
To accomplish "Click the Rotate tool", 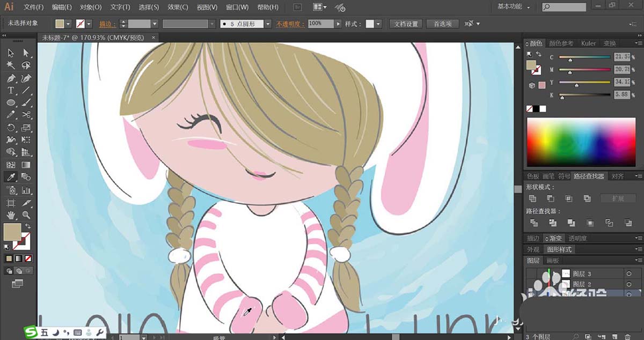I will (11, 128).
